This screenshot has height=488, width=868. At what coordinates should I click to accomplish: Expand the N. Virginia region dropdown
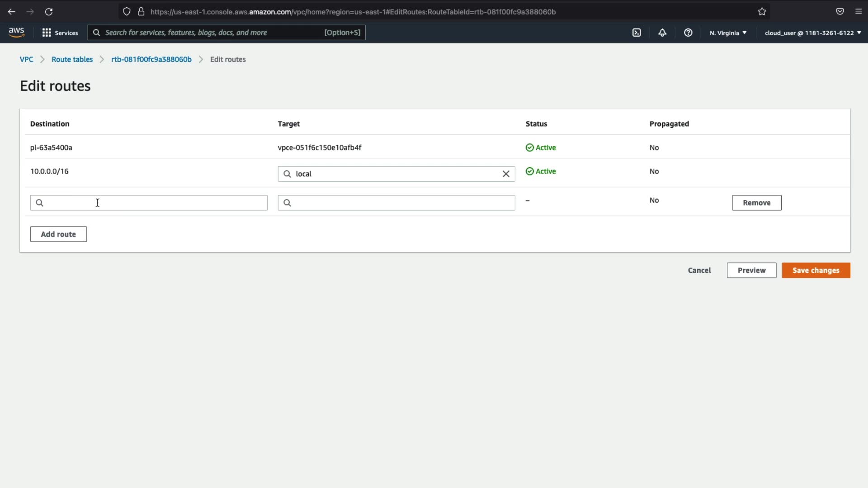tap(728, 33)
